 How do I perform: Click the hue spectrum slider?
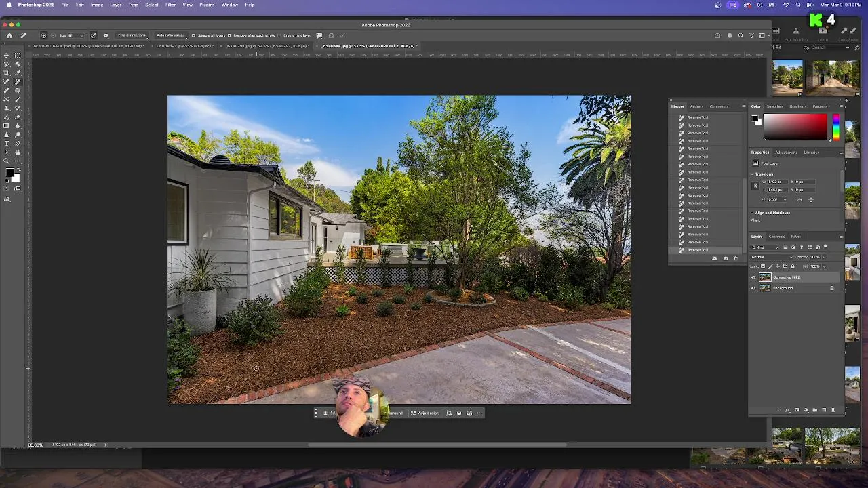[x=836, y=127]
